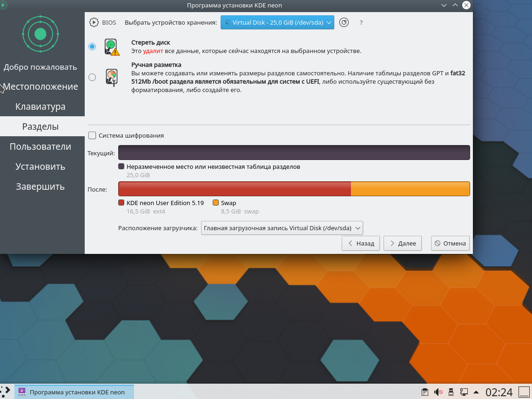Click the window keep-below arrow button

[444, 5]
